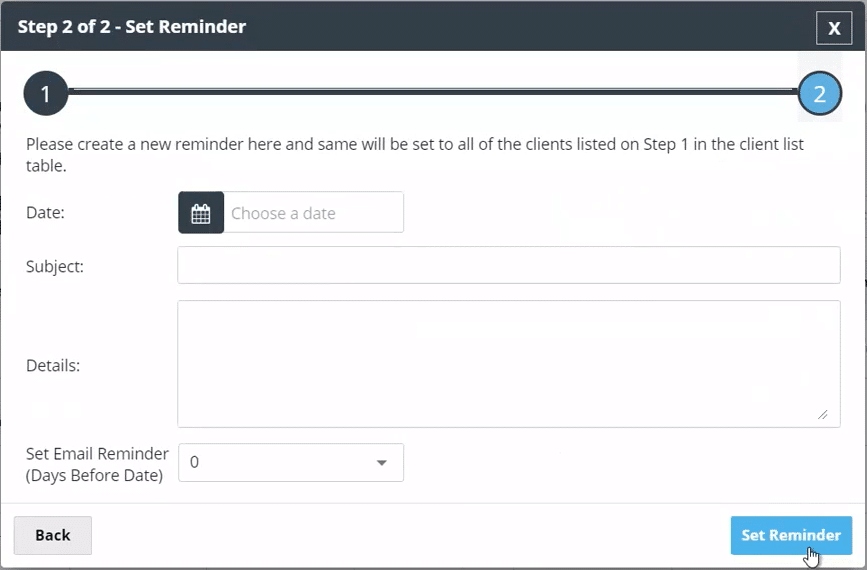Focus the Details text area
Screen dimensions: 867x570
click(508, 363)
